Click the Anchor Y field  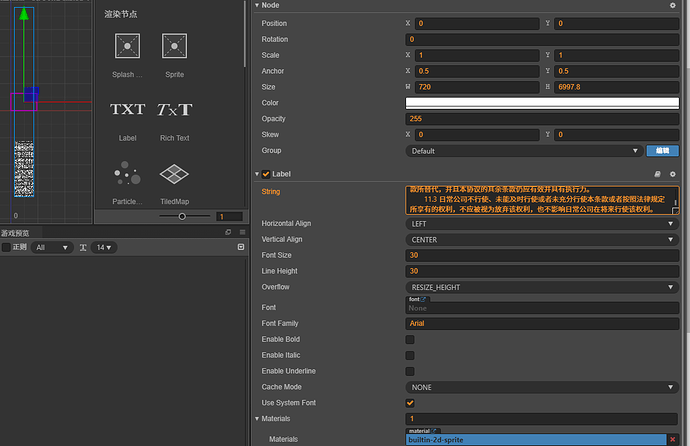click(x=616, y=71)
